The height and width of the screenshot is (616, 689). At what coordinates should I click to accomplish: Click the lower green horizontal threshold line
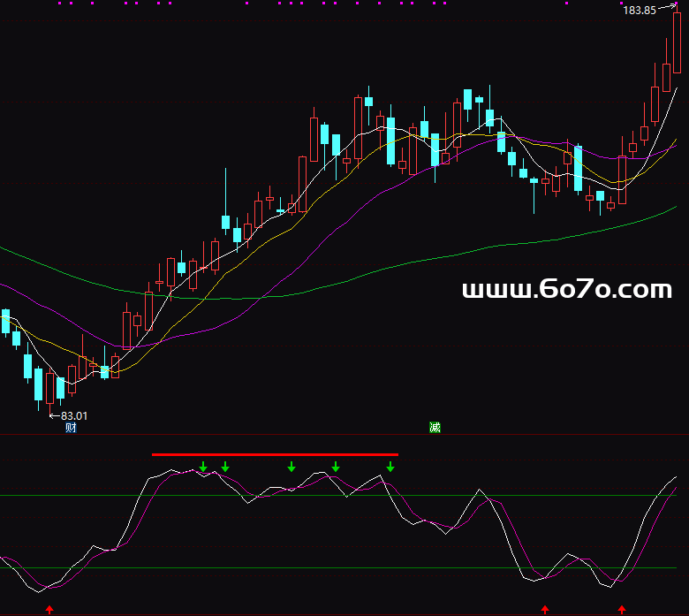pyautogui.click(x=265, y=567)
